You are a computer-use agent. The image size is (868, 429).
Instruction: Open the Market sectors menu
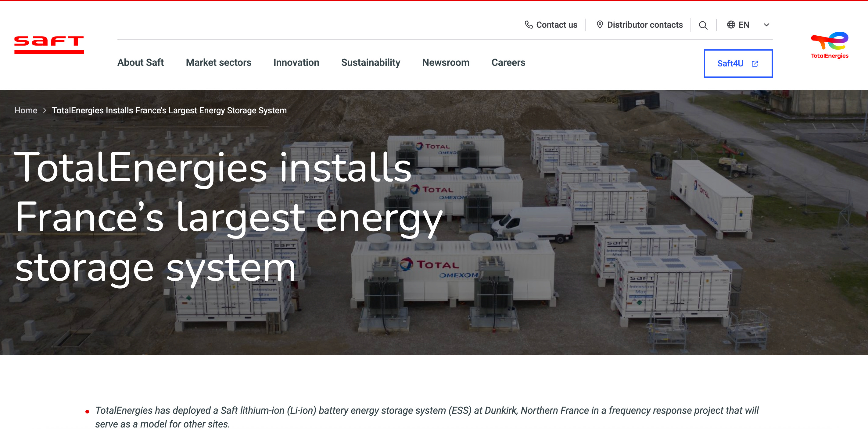(218, 63)
